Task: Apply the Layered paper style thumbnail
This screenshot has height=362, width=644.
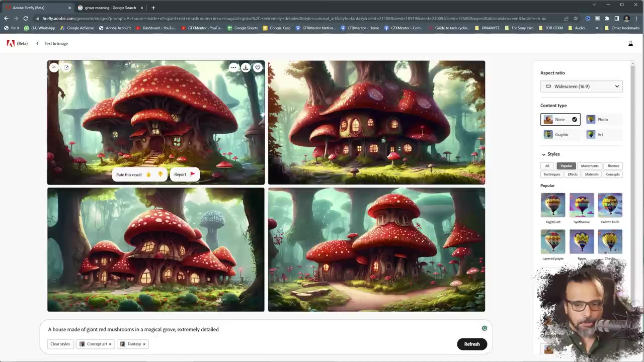Action: 553,242
